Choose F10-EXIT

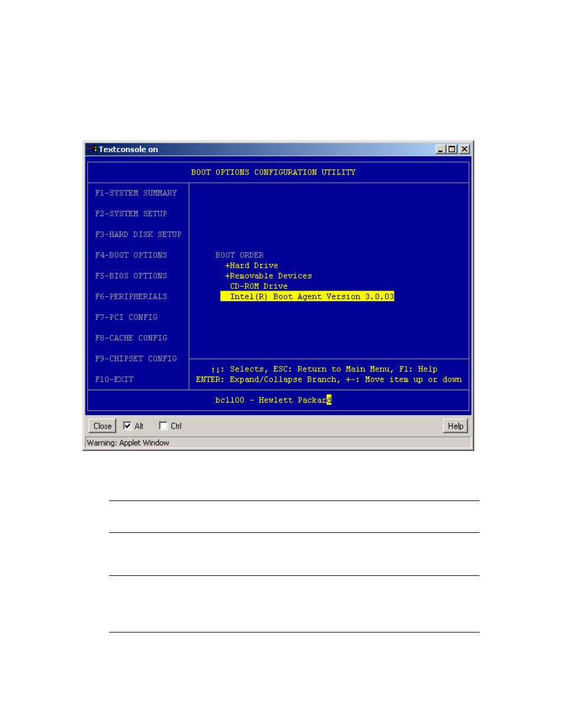tap(114, 380)
